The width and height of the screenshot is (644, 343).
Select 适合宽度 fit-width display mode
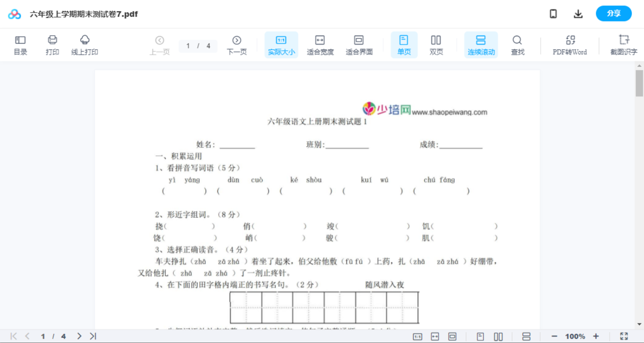[320, 45]
